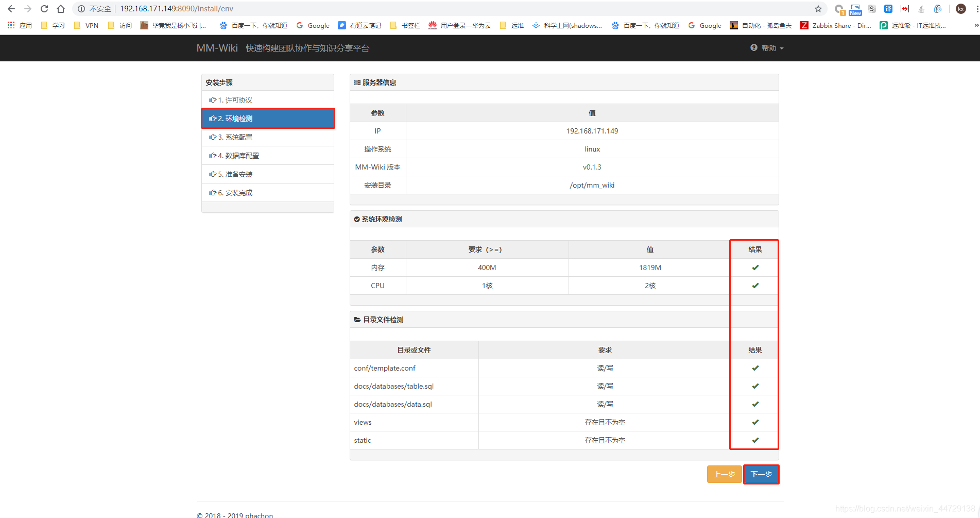Open the 访问 bookmark folder
Viewport: 980px width, 518px height.
click(119, 25)
